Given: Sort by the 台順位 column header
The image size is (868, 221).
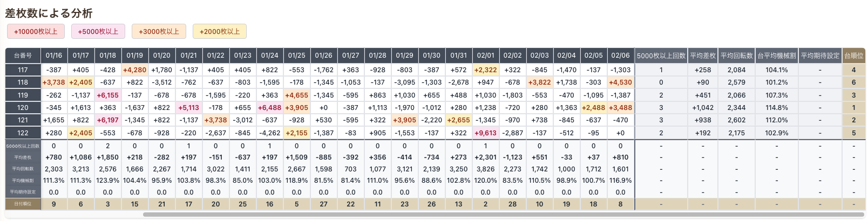Looking at the screenshot, I should click(853, 56).
